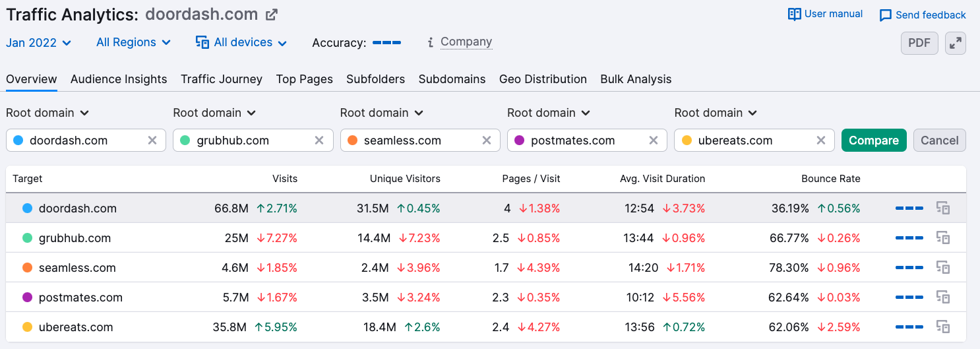
Task: Open Root domain dropdown above postmates.com
Action: 549,113
